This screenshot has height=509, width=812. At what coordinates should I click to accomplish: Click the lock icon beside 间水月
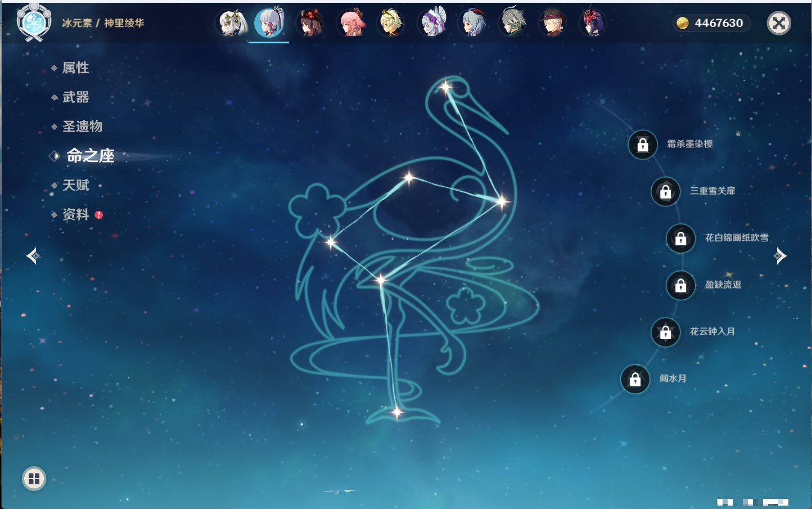635,379
